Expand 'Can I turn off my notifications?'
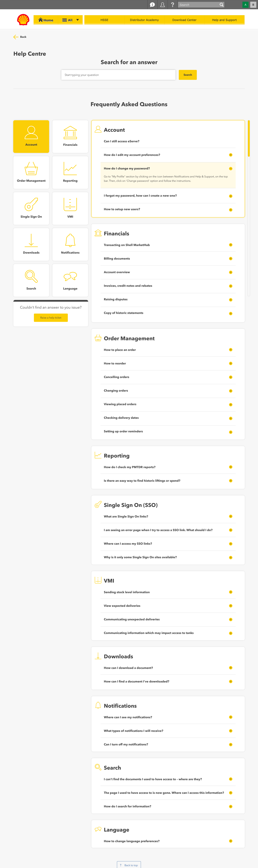The width and height of the screenshot is (258, 868). point(230,745)
